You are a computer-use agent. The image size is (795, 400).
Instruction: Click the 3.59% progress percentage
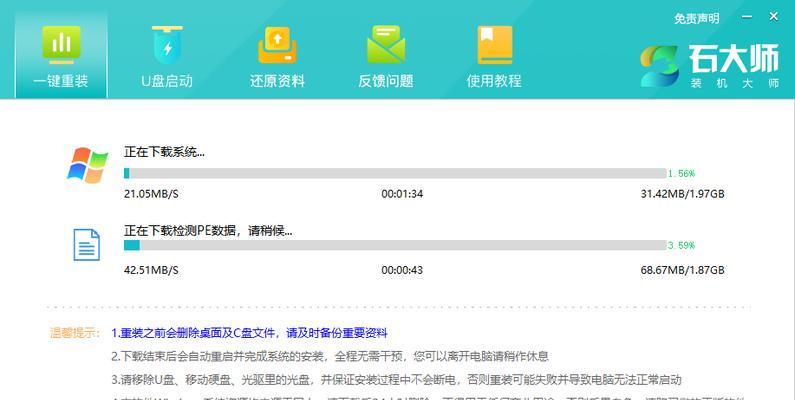point(681,245)
